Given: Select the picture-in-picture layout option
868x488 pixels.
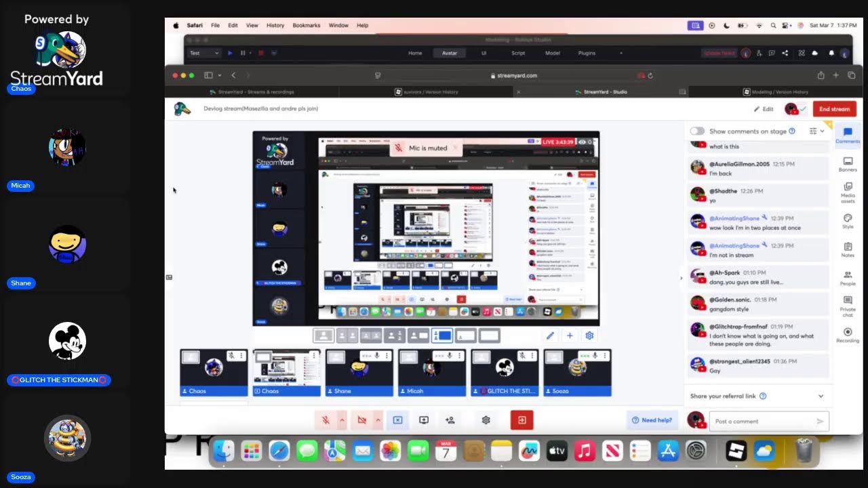Looking at the screenshot, I should coord(466,335).
